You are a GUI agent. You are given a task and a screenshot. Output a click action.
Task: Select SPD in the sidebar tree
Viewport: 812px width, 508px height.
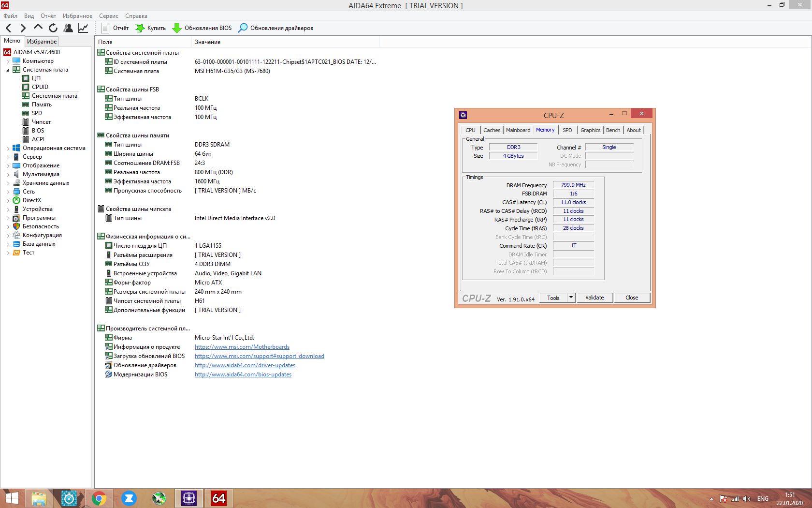click(x=37, y=113)
